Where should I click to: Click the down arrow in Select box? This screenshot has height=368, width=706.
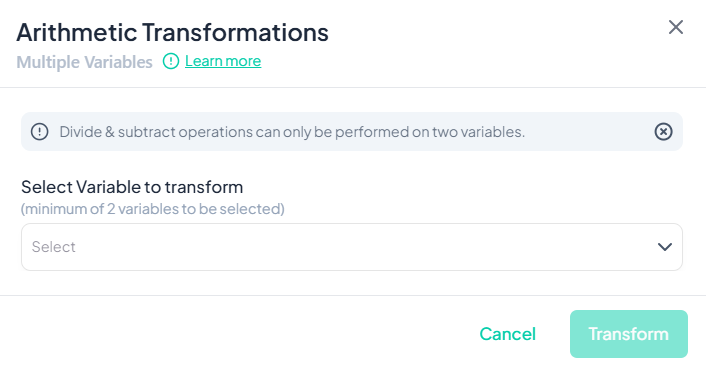coord(665,247)
